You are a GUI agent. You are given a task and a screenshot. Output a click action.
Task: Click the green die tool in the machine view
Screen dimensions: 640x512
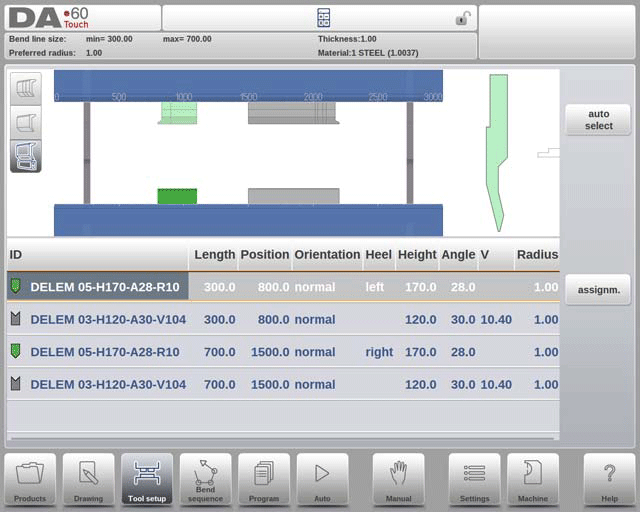click(x=177, y=196)
